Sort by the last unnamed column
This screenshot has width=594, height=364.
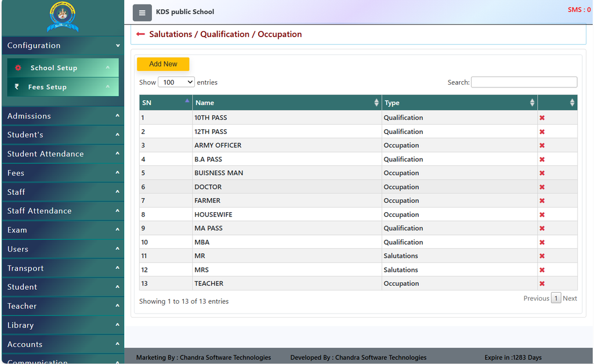coord(557,103)
